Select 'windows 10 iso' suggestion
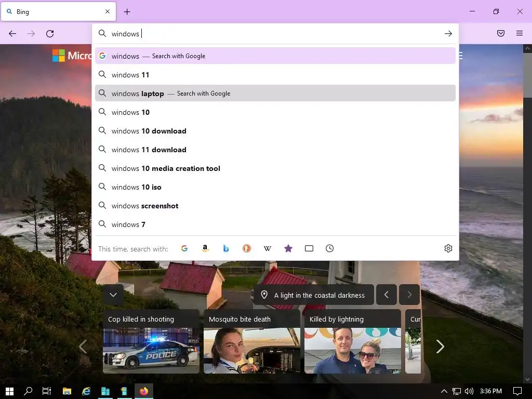This screenshot has height=399, width=532. coord(275,187)
